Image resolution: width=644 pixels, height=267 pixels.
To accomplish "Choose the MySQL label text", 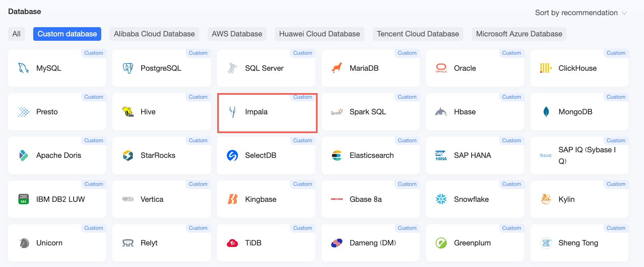I will (49, 68).
